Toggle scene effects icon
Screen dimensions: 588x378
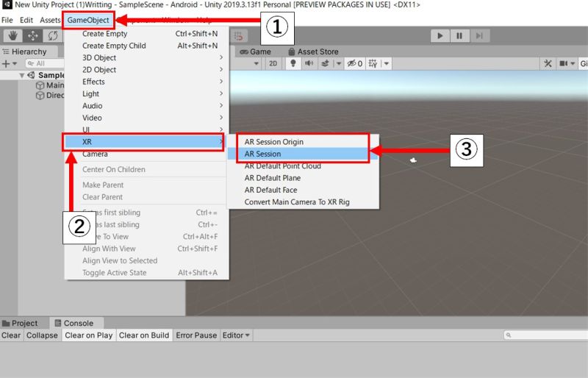(x=325, y=63)
